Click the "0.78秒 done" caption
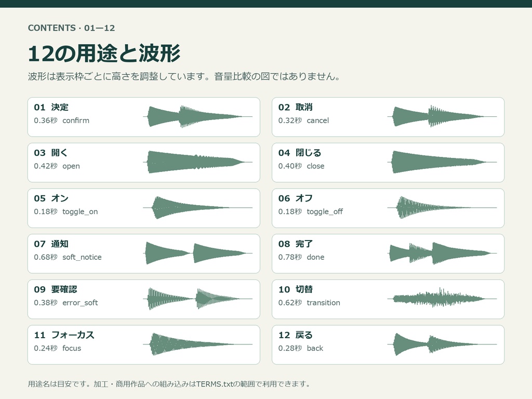The height and width of the screenshot is (399, 532). [x=301, y=257]
